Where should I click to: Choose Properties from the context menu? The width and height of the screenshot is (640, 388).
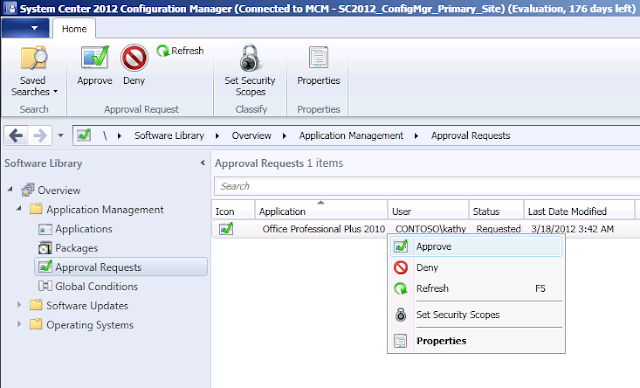476,341
